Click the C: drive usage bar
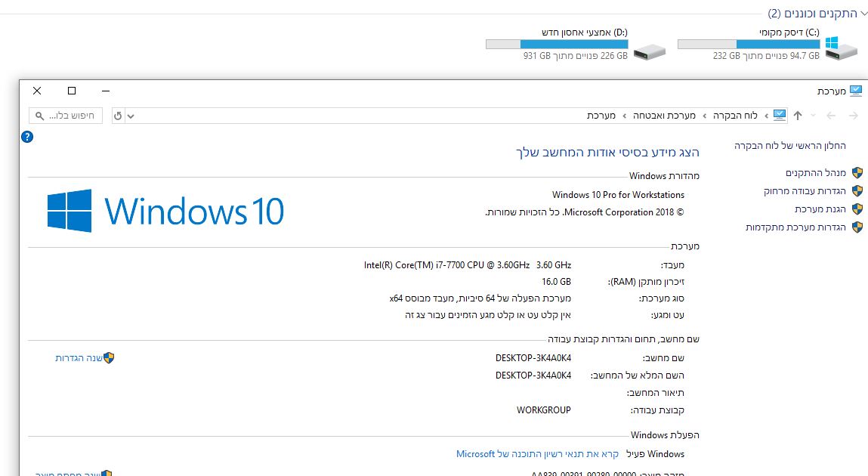 749,45
